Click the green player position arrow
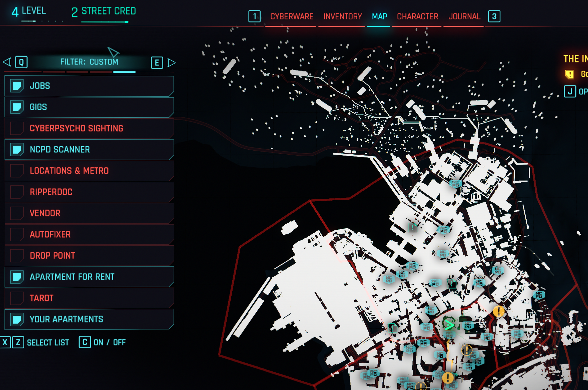The height and width of the screenshot is (390, 588). click(449, 325)
